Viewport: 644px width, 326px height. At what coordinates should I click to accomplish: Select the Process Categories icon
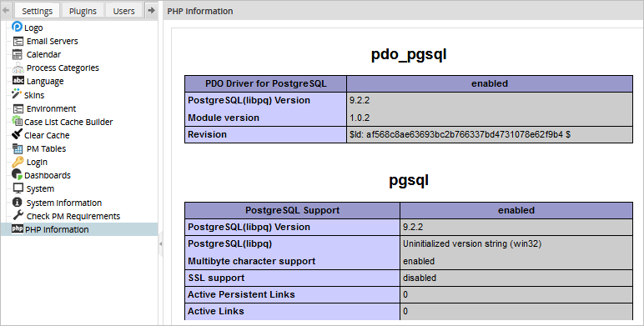tap(18, 68)
